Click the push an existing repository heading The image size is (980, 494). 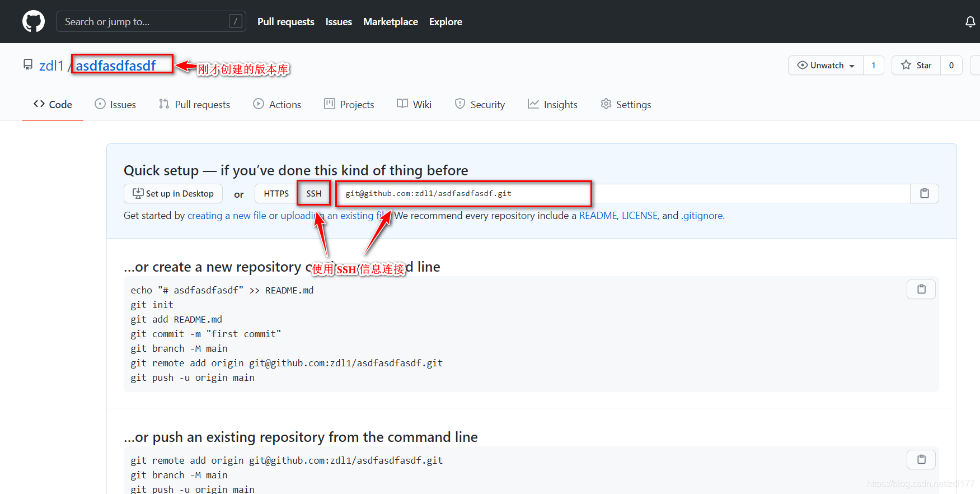point(301,437)
